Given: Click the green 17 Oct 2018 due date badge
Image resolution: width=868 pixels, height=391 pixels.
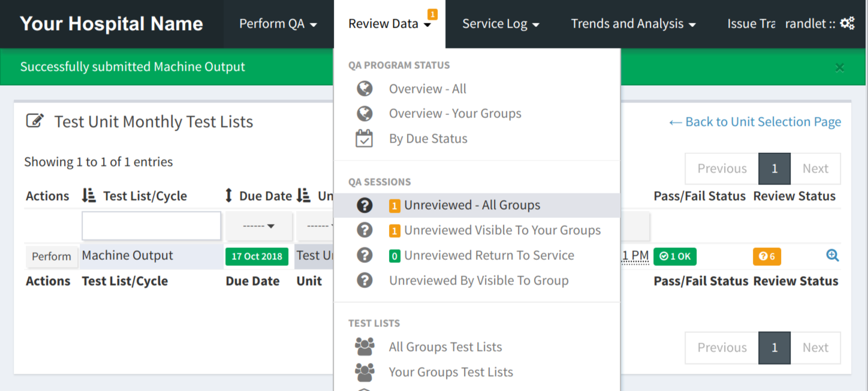Looking at the screenshot, I should 257,256.
